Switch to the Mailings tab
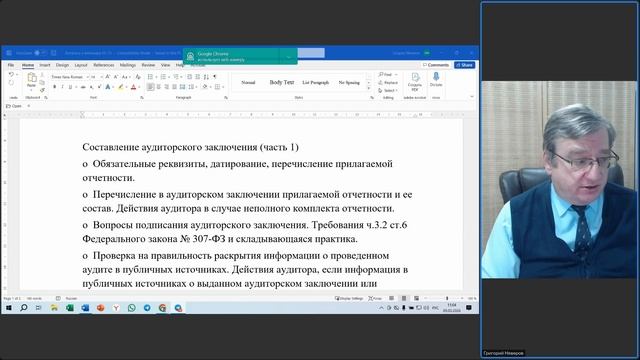The width and height of the screenshot is (640, 360). pos(128,65)
